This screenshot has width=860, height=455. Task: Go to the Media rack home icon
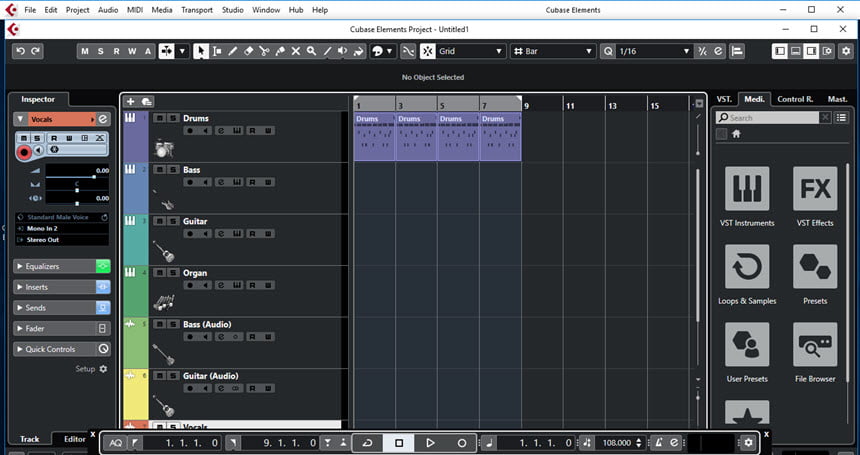737,134
